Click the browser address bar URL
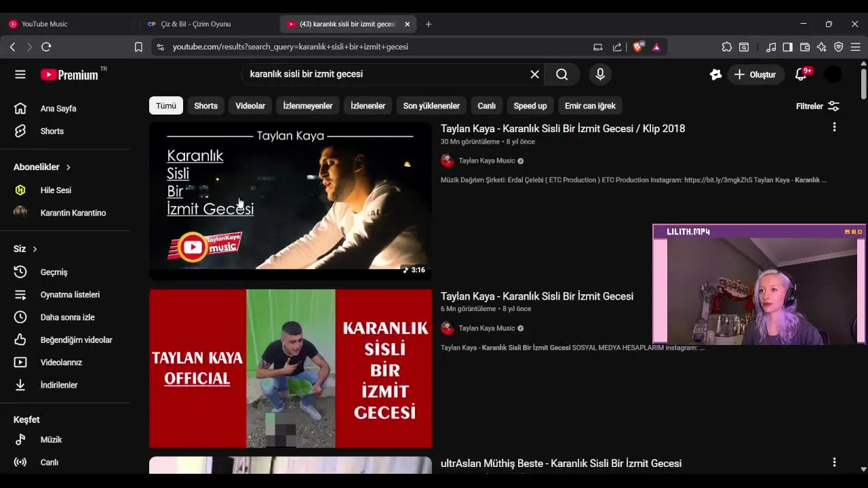Viewport: 868px width, 488px height. [x=290, y=47]
